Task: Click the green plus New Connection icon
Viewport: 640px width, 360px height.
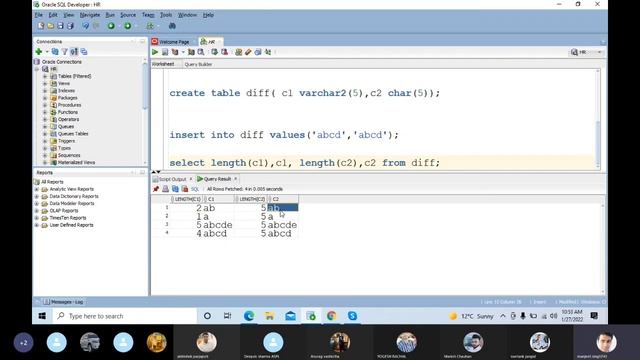Action: point(39,51)
